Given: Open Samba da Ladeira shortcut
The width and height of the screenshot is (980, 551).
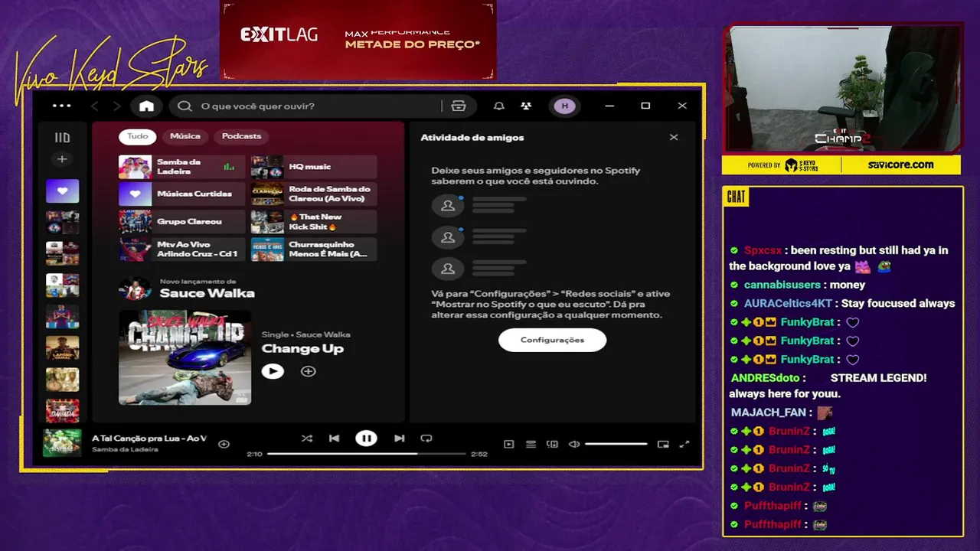Looking at the screenshot, I should 181,167.
